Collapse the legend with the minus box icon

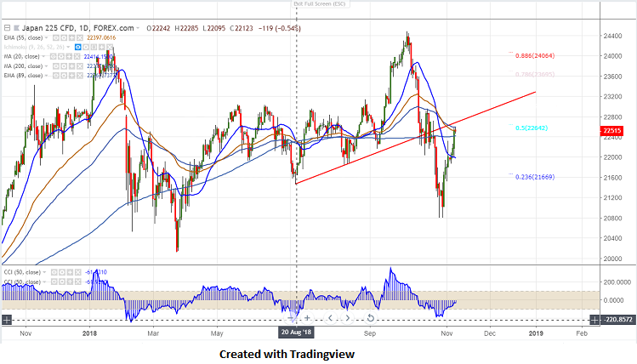(x=7, y=28)
